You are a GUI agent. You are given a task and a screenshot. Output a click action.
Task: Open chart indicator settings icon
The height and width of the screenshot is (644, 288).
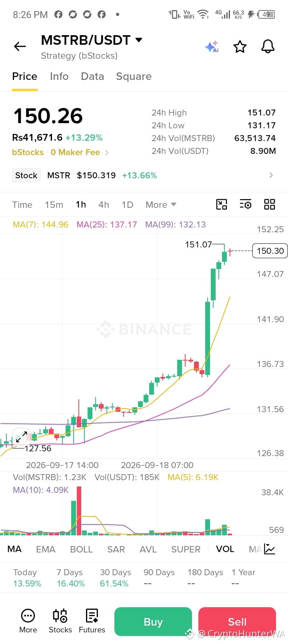pyautogui.click(x=245, y=204)
